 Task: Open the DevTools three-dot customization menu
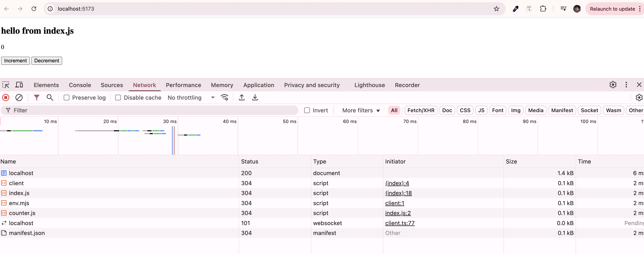[626, 85]
